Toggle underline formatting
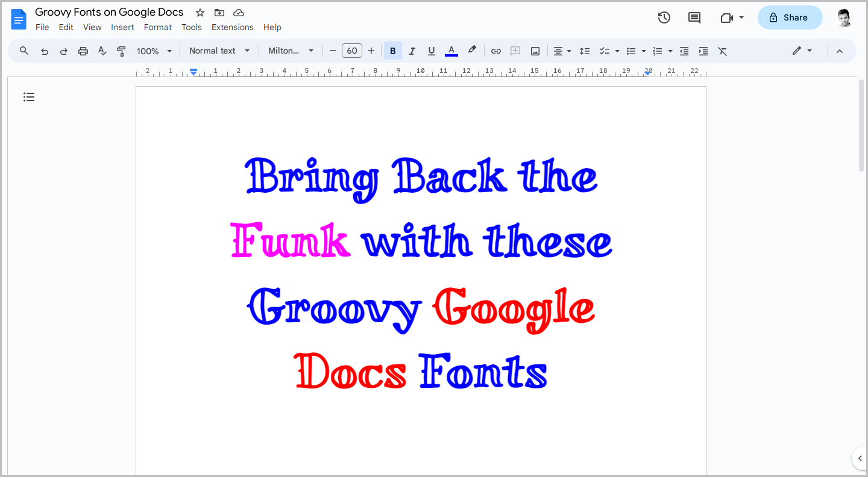The height and width of the screenshot is (477, 868). (x=431, y=51)
